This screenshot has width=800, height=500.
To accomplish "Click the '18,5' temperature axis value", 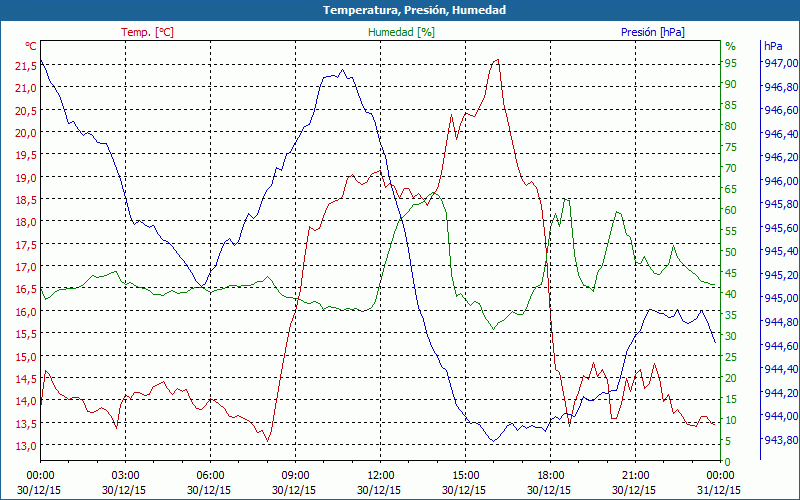I will pyautogui.click(x=26, y=200).
